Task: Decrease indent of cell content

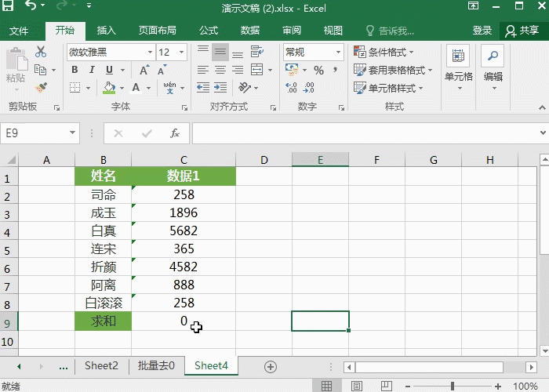Action: [203, 88]
